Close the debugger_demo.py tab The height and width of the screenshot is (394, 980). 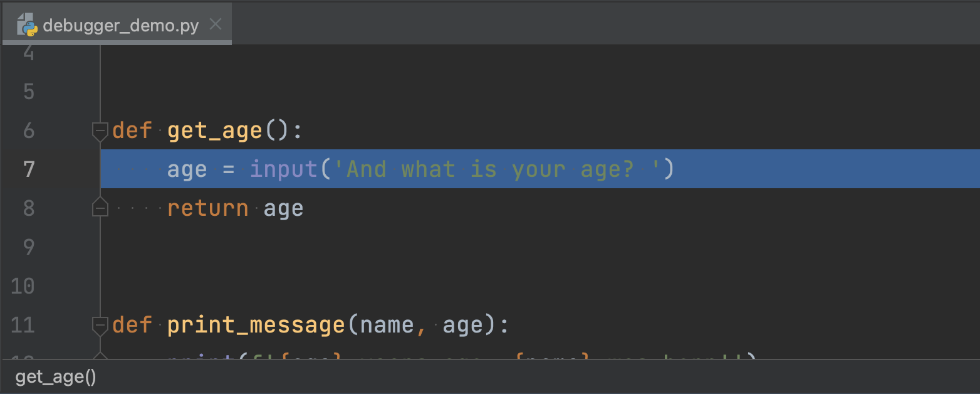[x=216, y=23]
